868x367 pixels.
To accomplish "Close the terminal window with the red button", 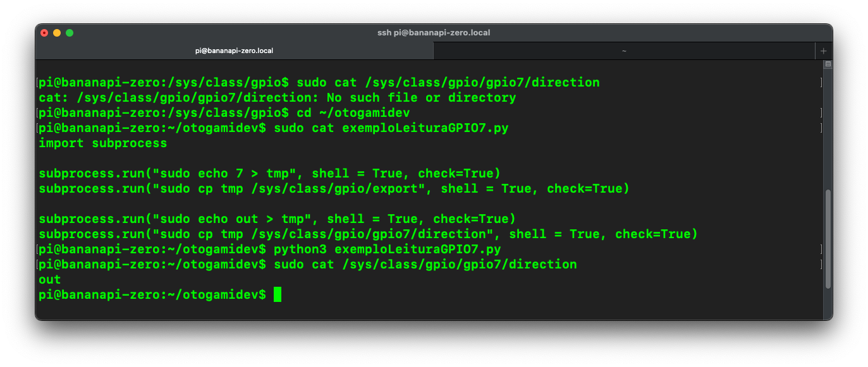I will [x=44, y=33].
